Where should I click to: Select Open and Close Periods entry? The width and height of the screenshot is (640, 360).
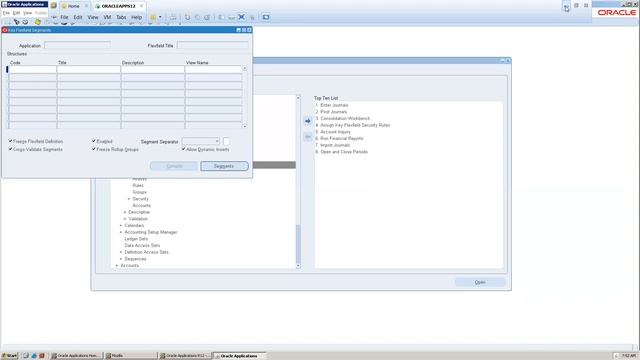pos(342,152)
